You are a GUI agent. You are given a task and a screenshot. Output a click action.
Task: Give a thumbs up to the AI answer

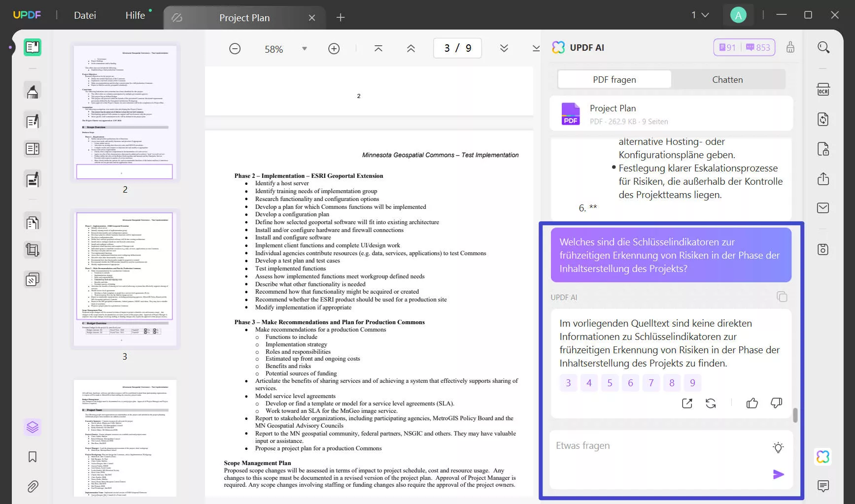752,403
